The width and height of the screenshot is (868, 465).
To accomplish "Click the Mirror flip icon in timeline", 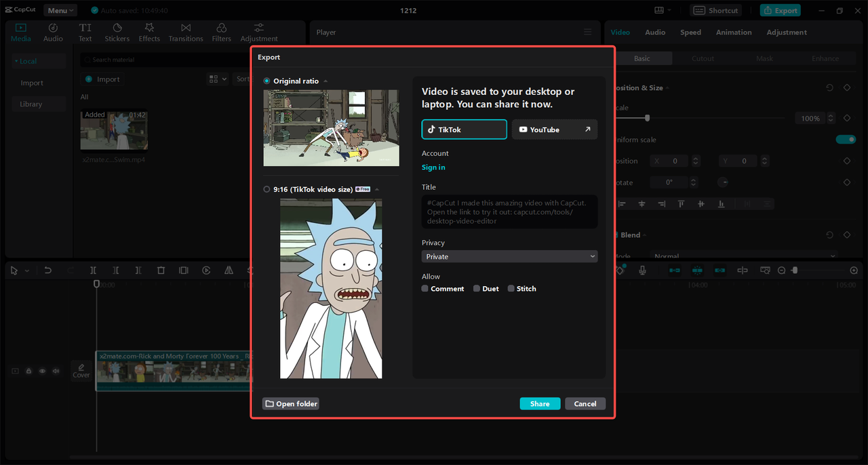I will click(229, 270).
